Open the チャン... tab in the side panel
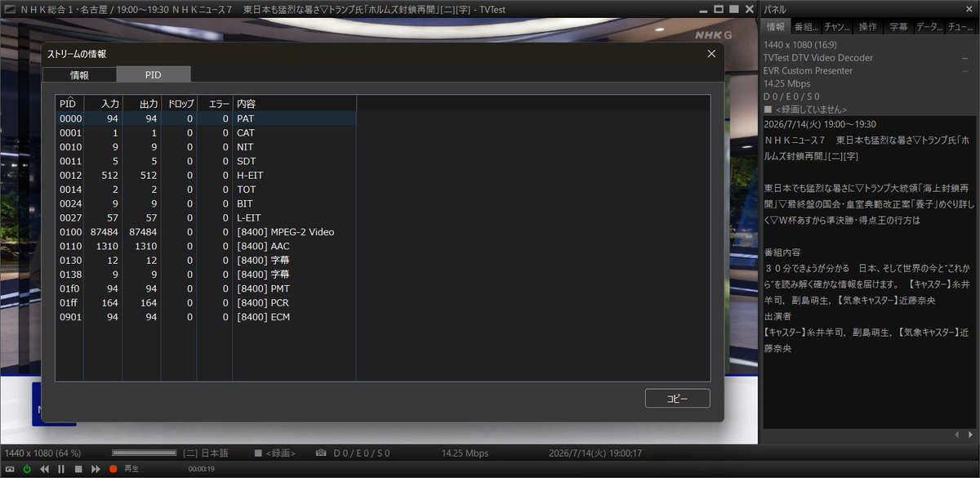 [x=837, y=27]
